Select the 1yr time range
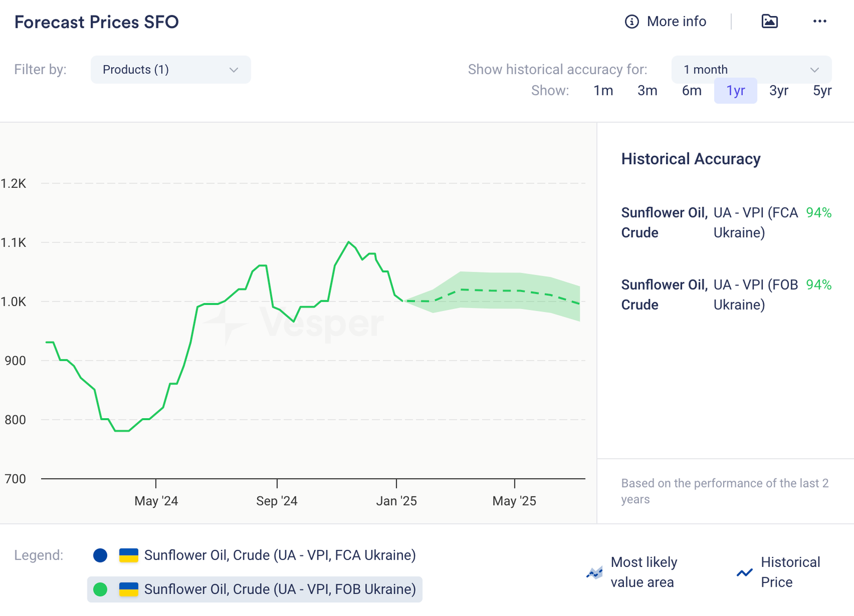Viewport: 854px width, 616px height. tap(736, 91)
